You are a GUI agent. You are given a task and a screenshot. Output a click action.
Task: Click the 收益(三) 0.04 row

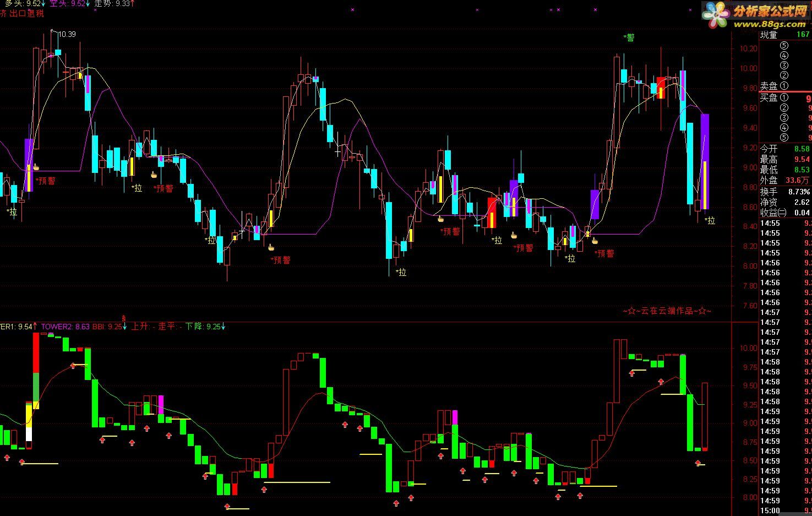[786, 213]
